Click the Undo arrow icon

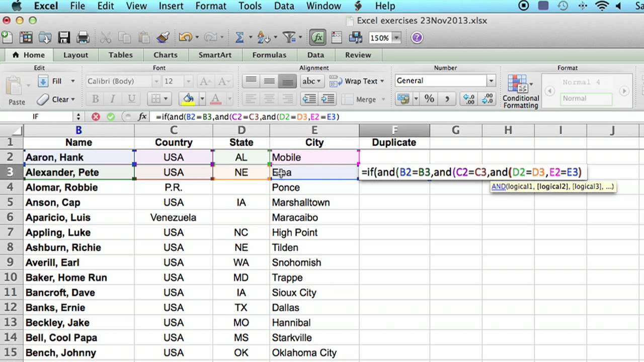tap(185, 37)
